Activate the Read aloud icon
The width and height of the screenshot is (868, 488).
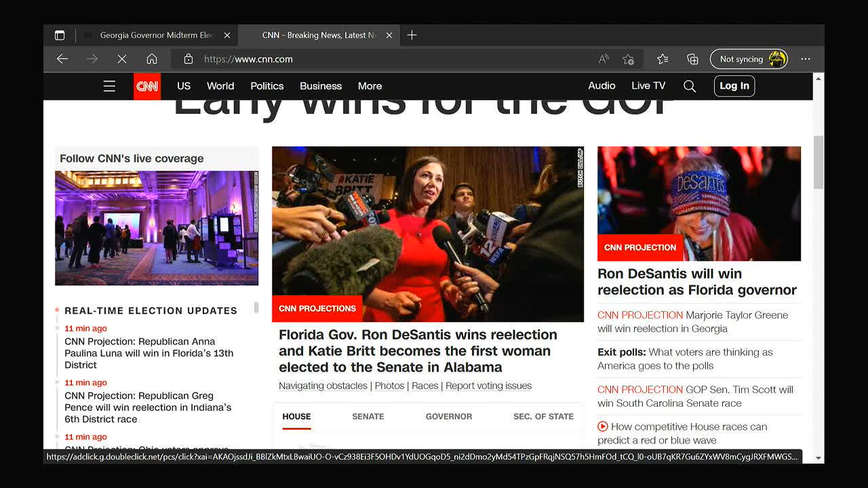(604, 59)
